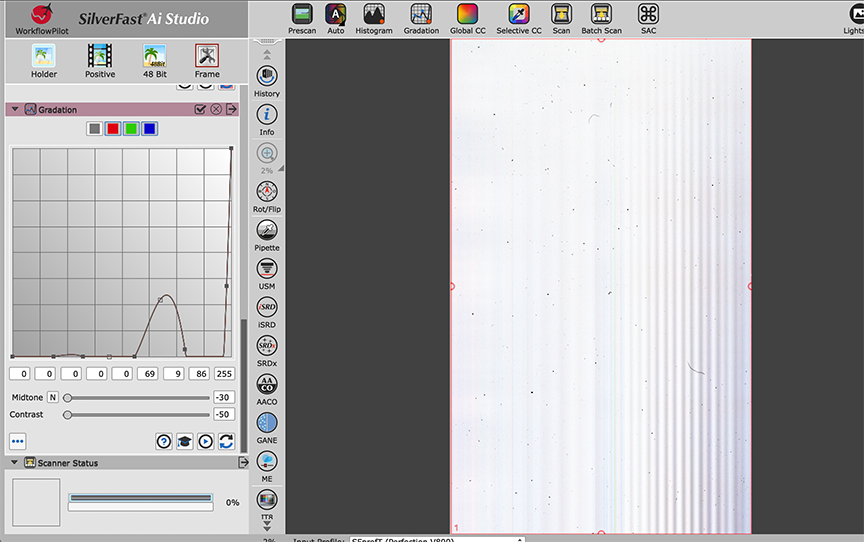Click the Contrast slider handle
The width and height of the screenshot is (864, 542).
(x=67, y=414)
